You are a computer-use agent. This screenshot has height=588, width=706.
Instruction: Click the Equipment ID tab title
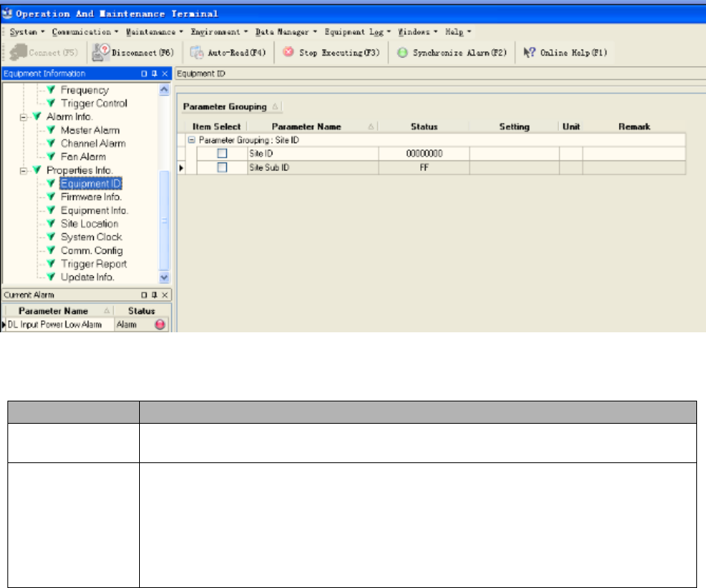point(201,74)
